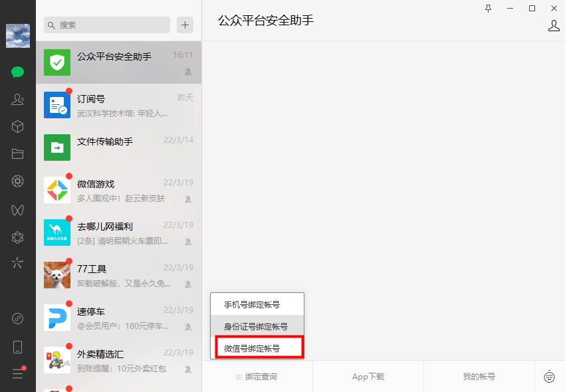Open the Channels butterfly icon
565x392 pixels.
(x=17, y=210)
